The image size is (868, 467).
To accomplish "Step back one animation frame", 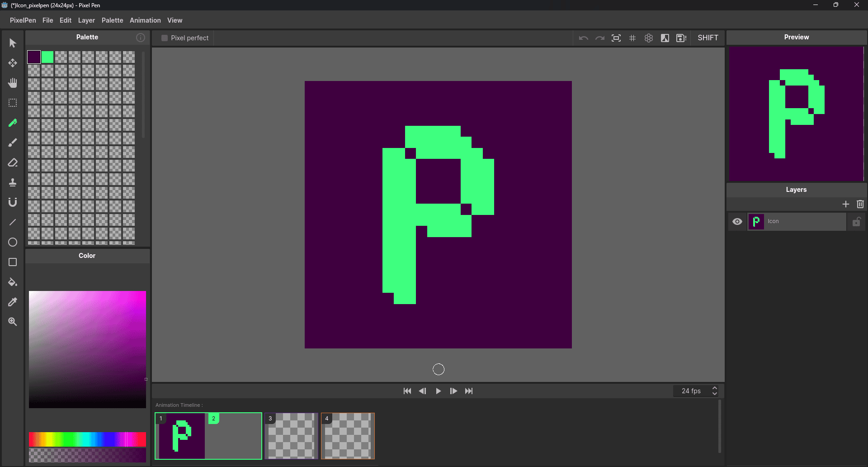I will [423, 391].
